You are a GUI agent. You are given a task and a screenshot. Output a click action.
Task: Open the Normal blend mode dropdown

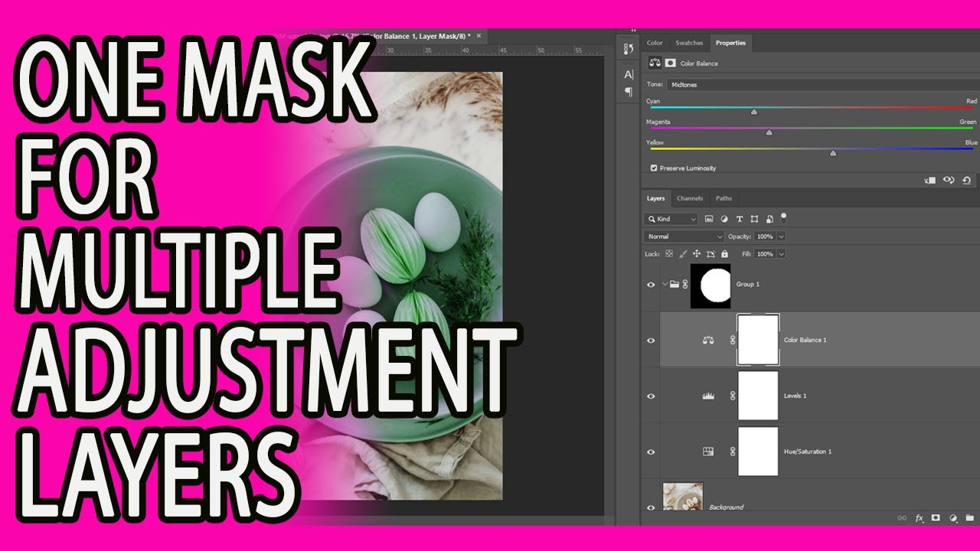click(x=683, y=236)
